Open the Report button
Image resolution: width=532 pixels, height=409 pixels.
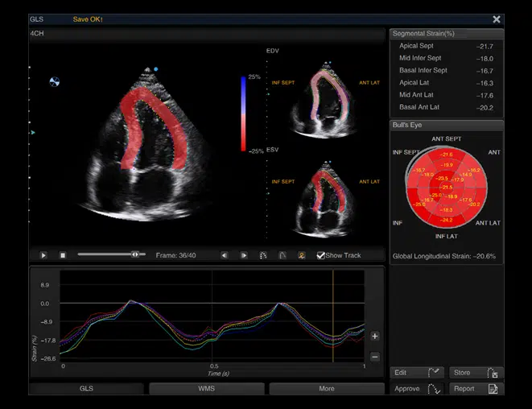pyautogui.click(x=476, y=389)
